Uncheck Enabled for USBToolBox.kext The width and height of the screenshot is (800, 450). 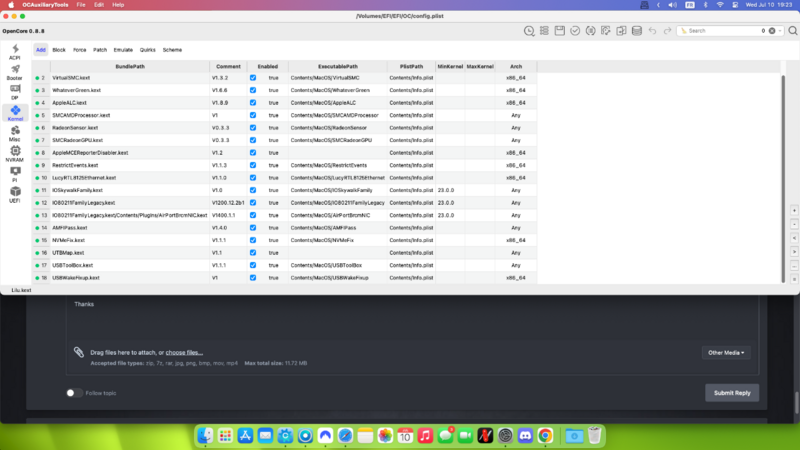(253, 265)
